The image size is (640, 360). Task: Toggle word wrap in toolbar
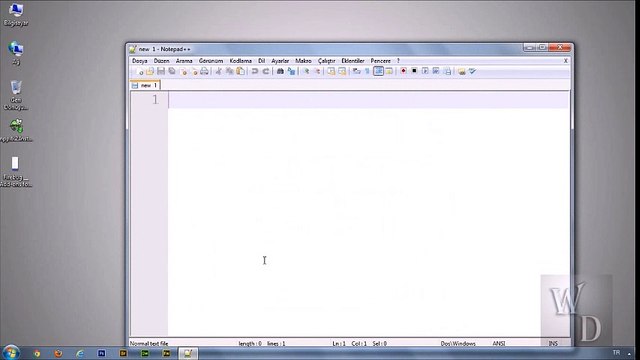pyautogui.click(x=356, y=71)
